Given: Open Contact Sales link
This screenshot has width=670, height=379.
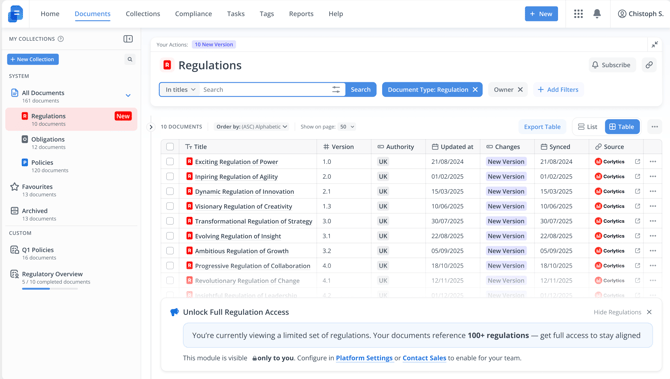Looking at the screenshot, I should pyautogui.click(x=424, y=358).
